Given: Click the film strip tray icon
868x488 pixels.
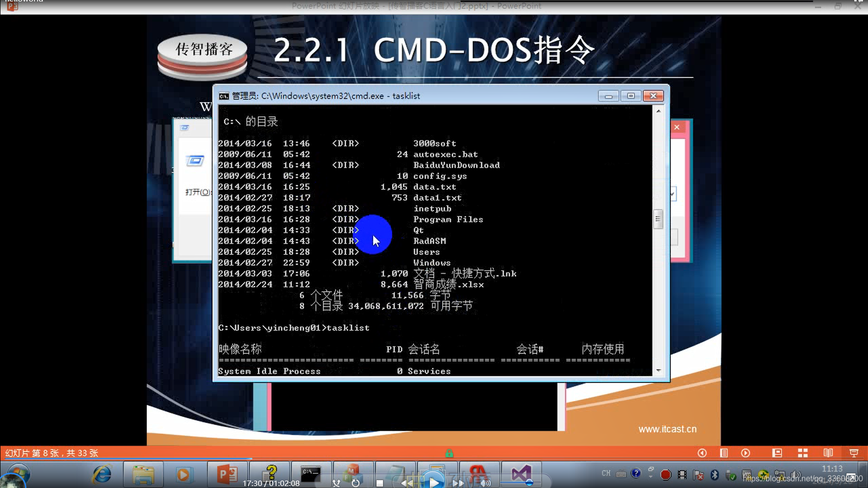Looking at the screenshot, I should [x=682, y=475].
